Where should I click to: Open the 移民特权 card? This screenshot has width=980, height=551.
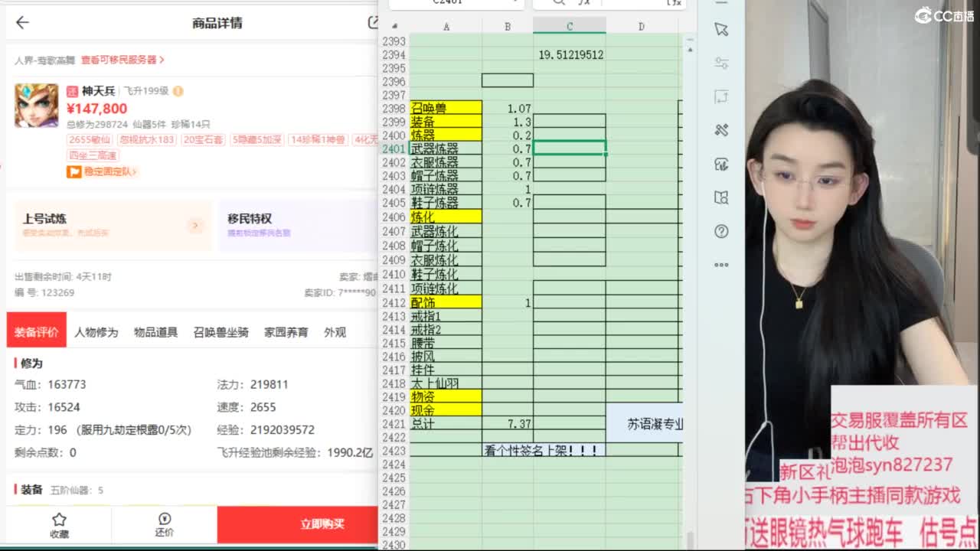(297, 225)
